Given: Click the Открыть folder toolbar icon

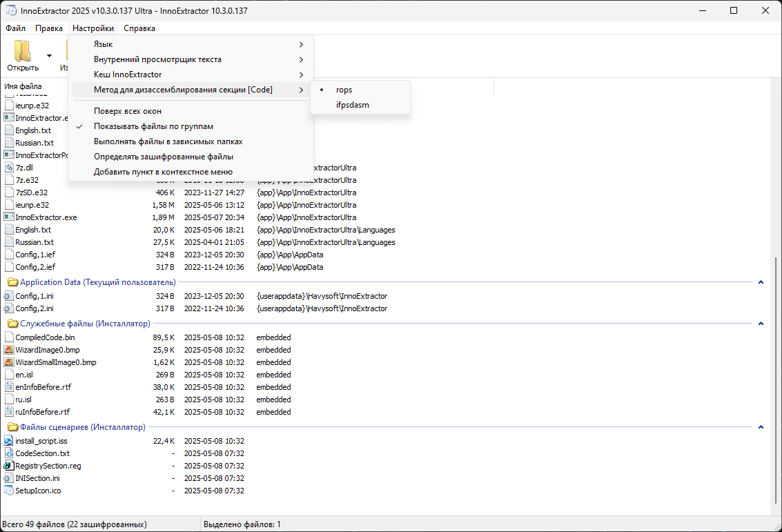Looking at the screenshot, I should 23,51.
